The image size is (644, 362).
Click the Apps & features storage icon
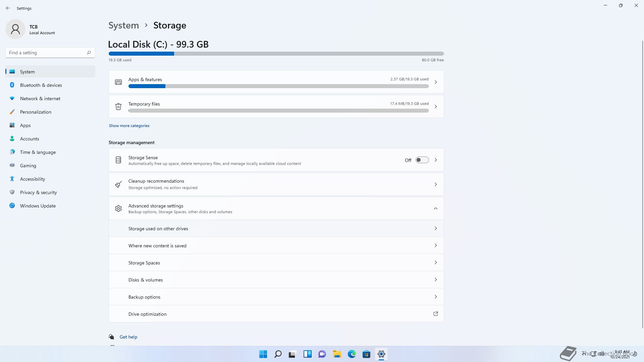(118, 82)
